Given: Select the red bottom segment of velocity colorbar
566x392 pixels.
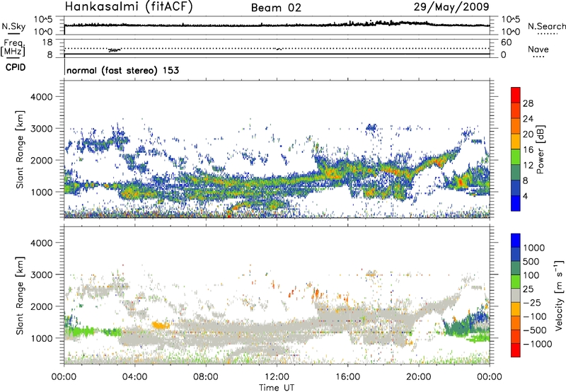Looking at the screenshot, I should 516,350.
